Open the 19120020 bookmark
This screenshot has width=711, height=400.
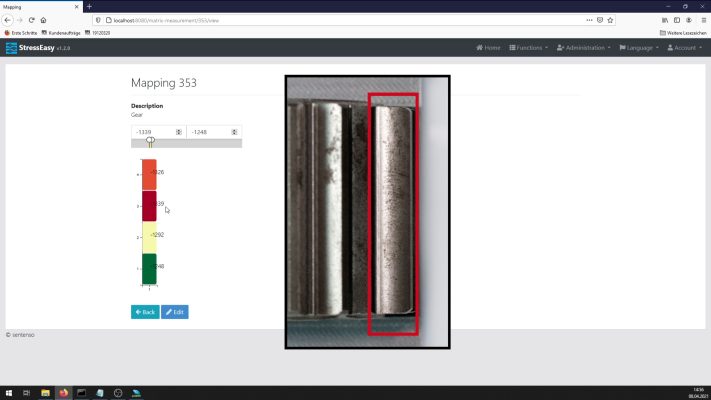97,33
